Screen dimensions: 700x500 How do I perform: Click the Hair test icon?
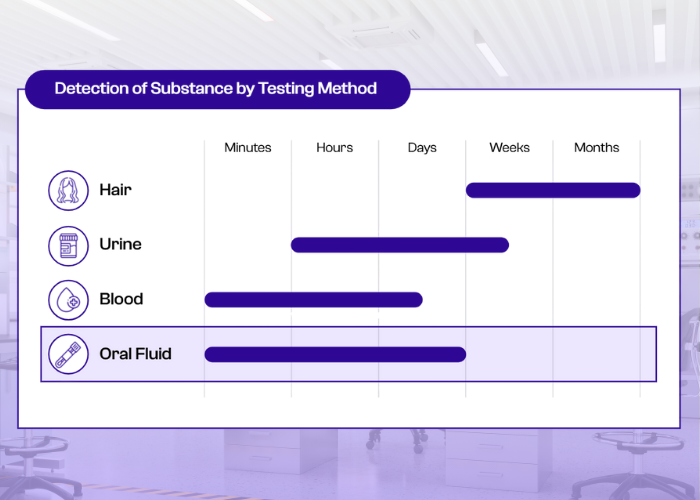68,190
